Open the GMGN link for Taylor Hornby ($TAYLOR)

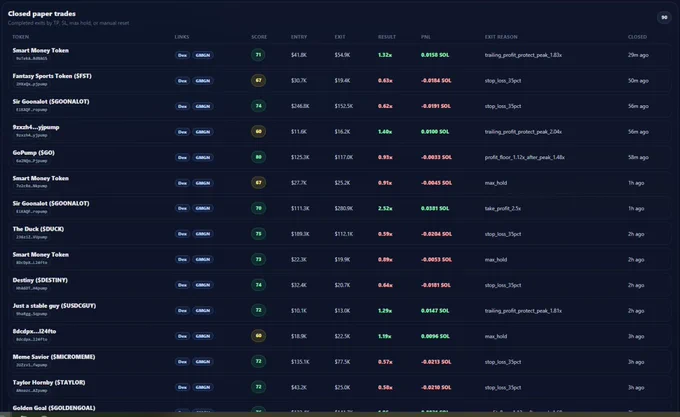coord(203,388)
